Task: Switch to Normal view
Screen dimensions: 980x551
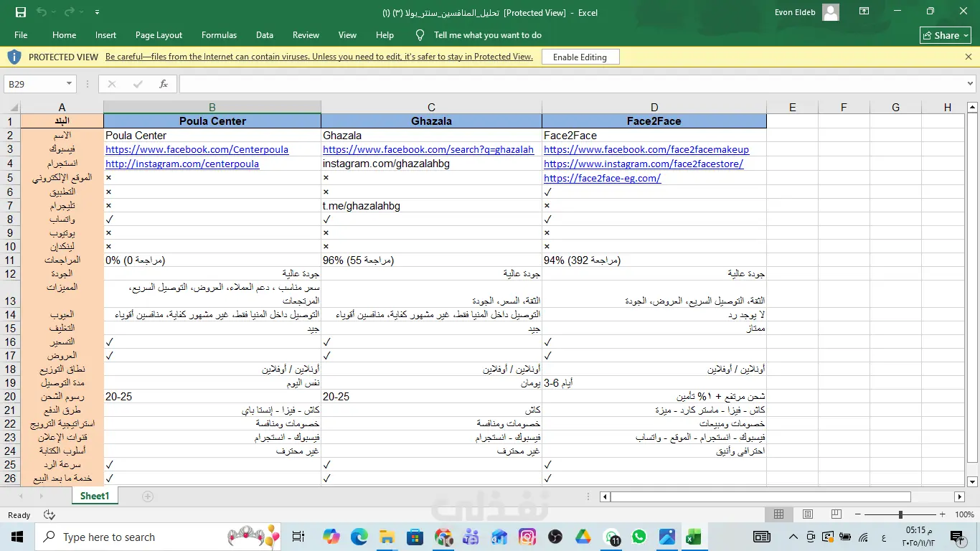Action: 779,514
